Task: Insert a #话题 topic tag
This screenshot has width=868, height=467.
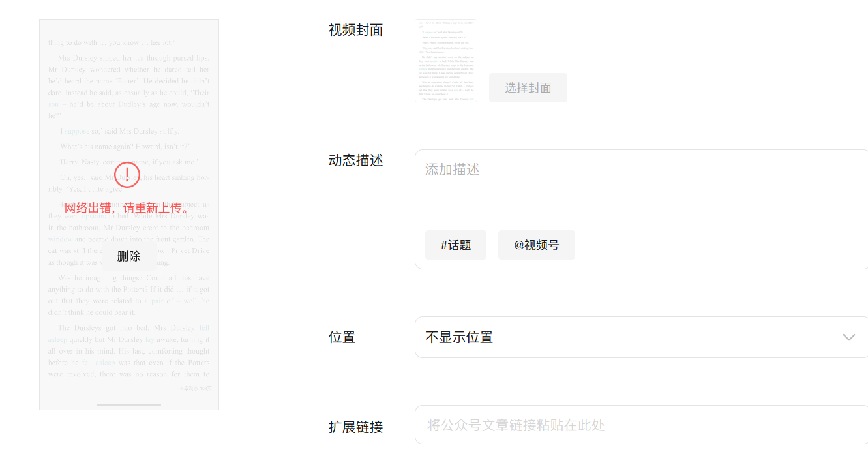Action: (x=456, y=245)
